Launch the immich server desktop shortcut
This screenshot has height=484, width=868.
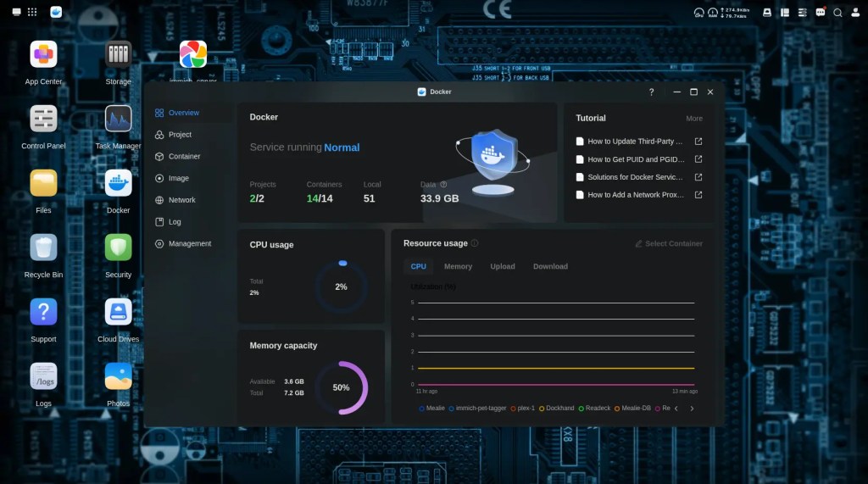pos(193,55)
